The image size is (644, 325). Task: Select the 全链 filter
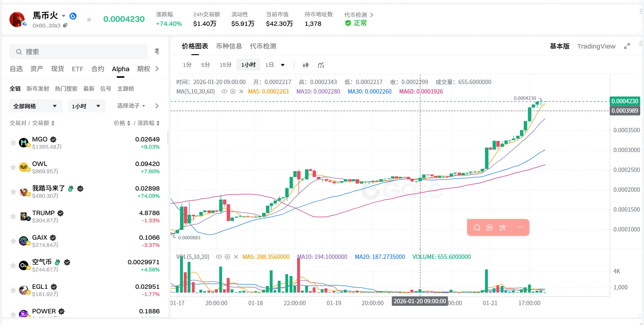coord(15,89)
